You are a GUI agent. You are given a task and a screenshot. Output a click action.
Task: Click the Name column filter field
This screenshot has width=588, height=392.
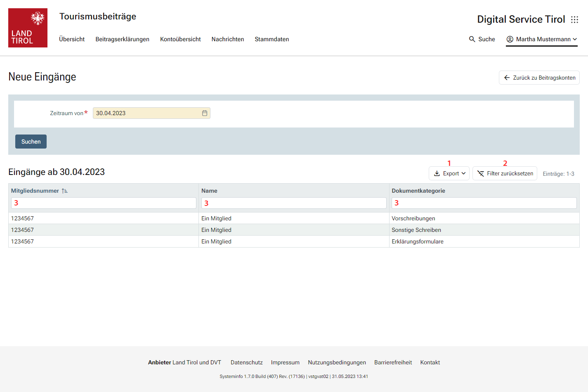point(294,203)
